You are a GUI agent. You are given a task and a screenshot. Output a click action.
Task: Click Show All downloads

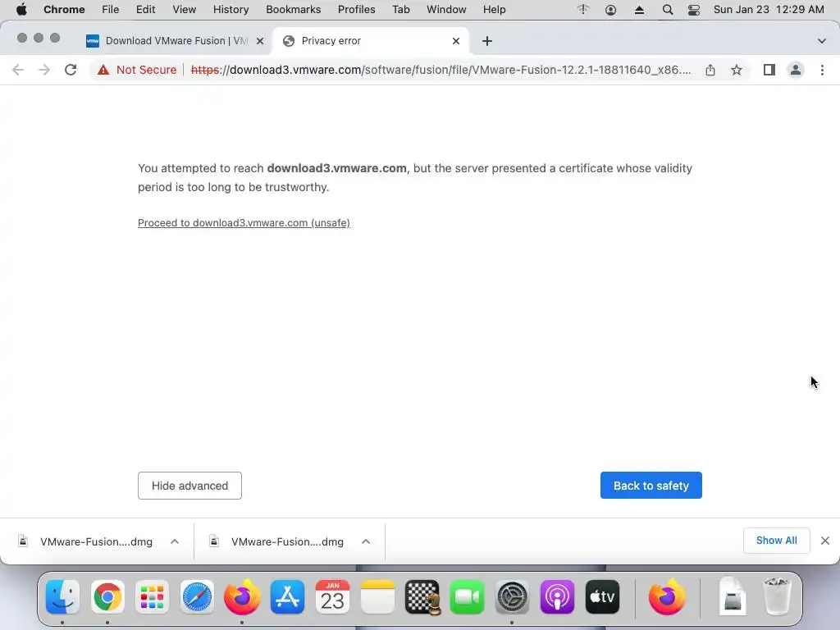pos(776,541)
